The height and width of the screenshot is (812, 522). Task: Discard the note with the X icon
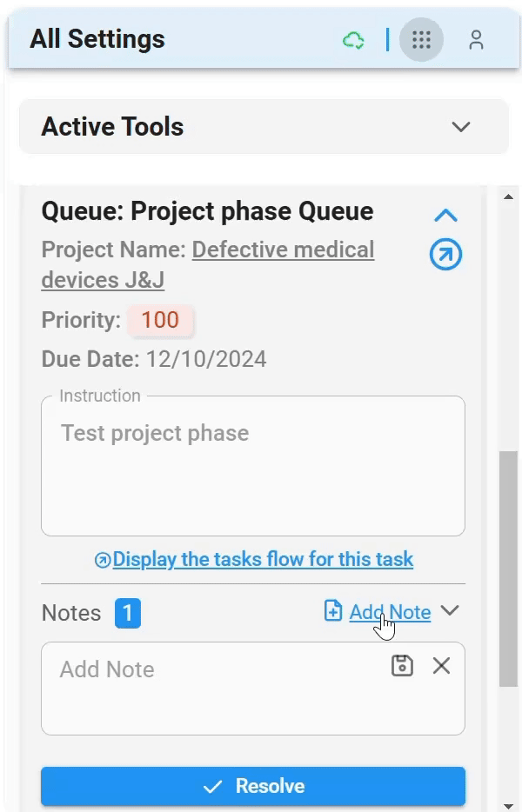point(441,666)
